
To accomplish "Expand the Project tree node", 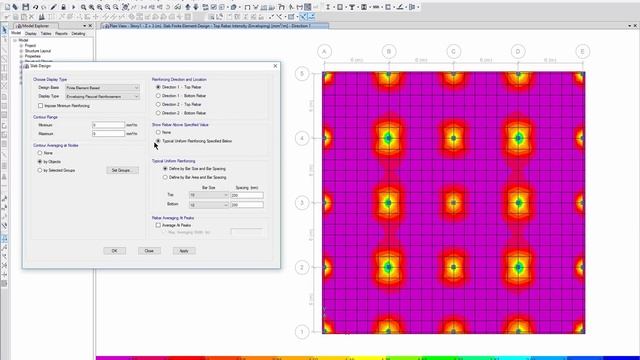I will click(x=21, y=46).
